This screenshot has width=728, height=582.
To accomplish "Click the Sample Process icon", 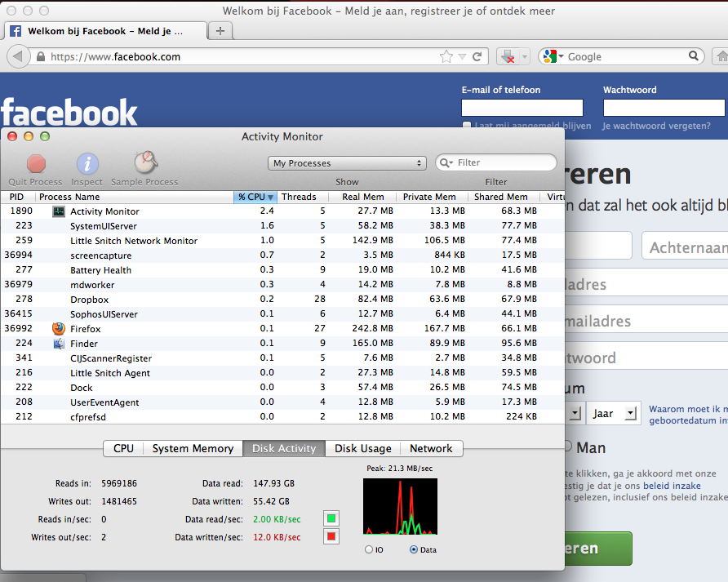I will click(146, 162).
